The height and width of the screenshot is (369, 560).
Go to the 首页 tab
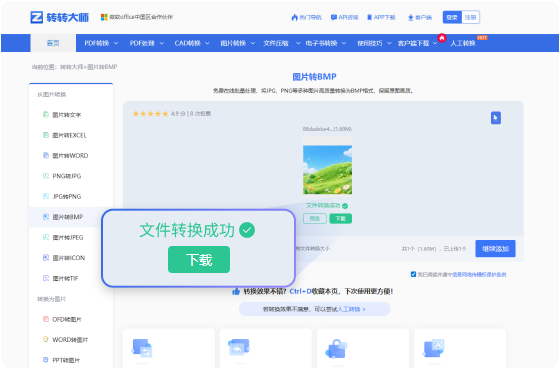pyautogui.click(x=53, y=43)
